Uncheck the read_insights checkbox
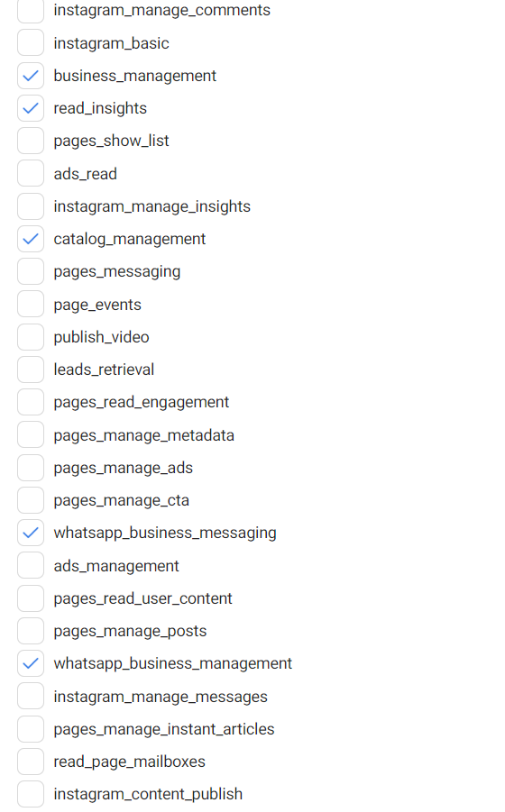Image resolution: width=505 pixels, height=812 pixels. (x=31, y=108)
